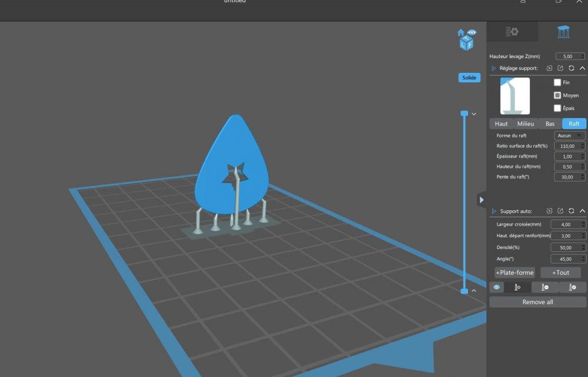Export config in Support auto header
The width and height of the screenshot is (588, 377).
coord(560,211)
